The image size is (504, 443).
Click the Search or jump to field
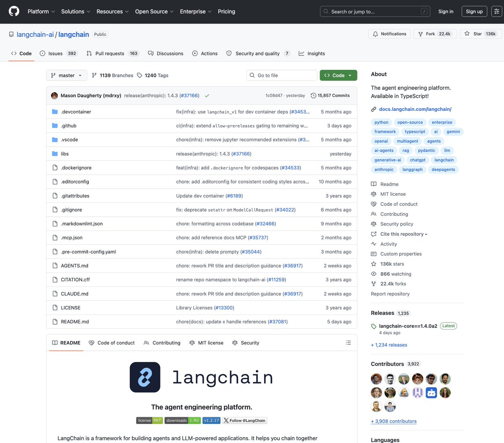coord(375,11)
